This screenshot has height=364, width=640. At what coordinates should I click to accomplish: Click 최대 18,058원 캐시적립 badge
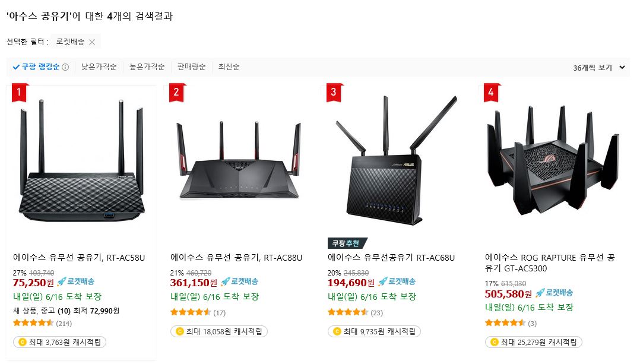pos(218,331)
